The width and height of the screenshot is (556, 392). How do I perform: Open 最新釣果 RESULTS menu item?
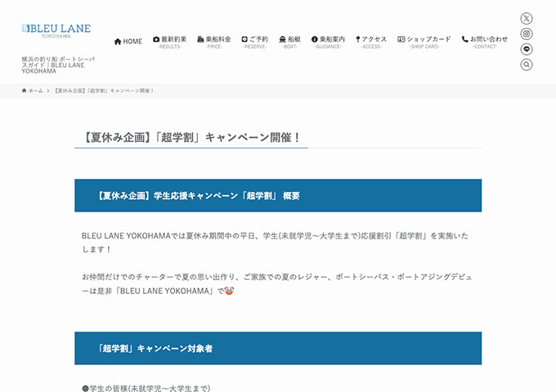click(x=169, y=42)
